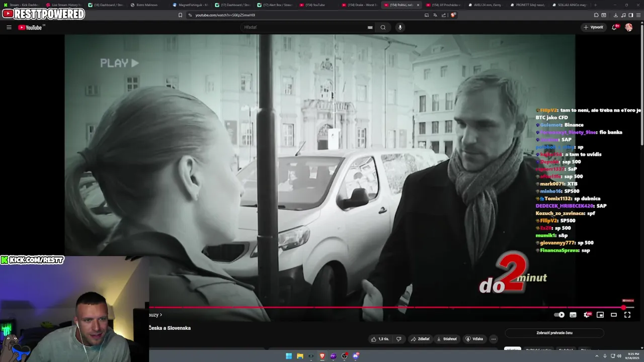Image resolution: width=644 pixels, height=362 pixels.
Task: Switch to the (154) Drake - Worst tab
Action: coord(359,5)
